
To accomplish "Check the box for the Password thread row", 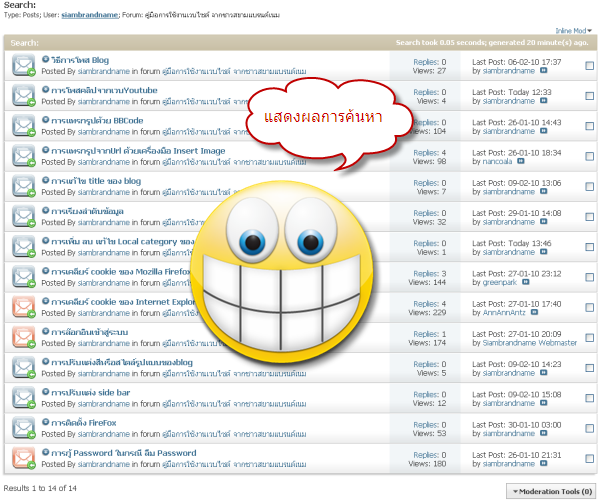I will [589, 458].
